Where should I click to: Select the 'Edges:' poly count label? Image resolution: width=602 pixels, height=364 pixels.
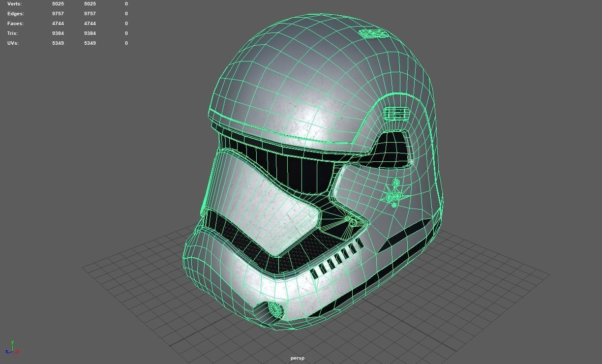(x=16, y=14)
